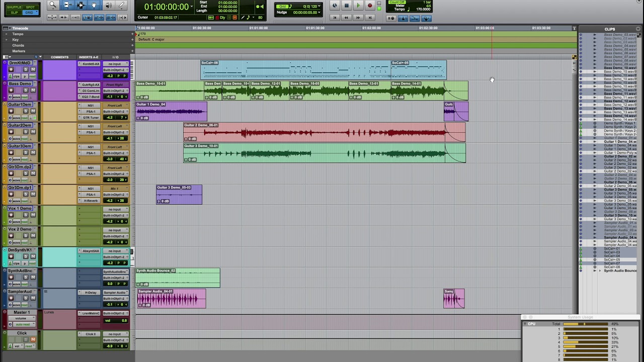The width and height of the screenshot is (644, 362).
Task: Toggle the Metronome click button
Action: pyautogui.click(x=403, y=18)
